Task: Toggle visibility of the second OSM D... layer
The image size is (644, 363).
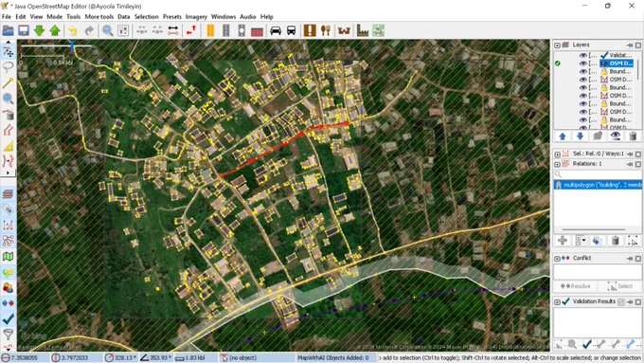Action: coord(582,80)
